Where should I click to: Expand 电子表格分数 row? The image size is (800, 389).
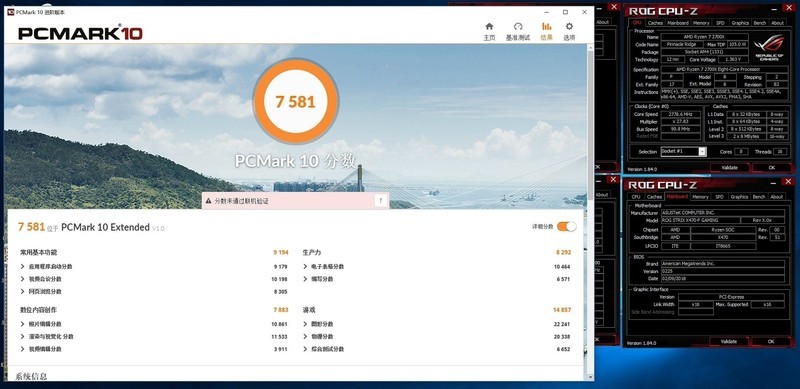click(305, 266)
